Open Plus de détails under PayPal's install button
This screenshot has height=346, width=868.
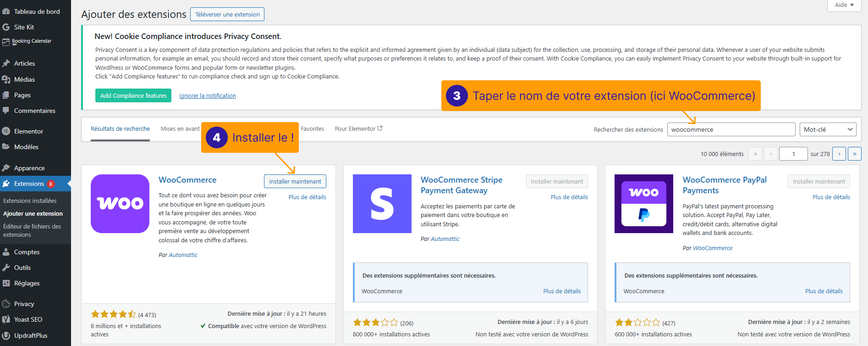tap(831, 197)
